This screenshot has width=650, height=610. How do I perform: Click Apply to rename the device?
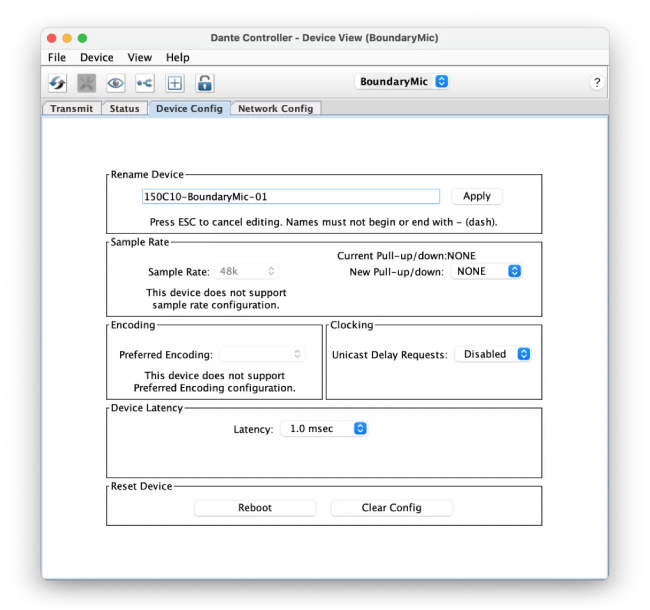(x=477, y=197)
